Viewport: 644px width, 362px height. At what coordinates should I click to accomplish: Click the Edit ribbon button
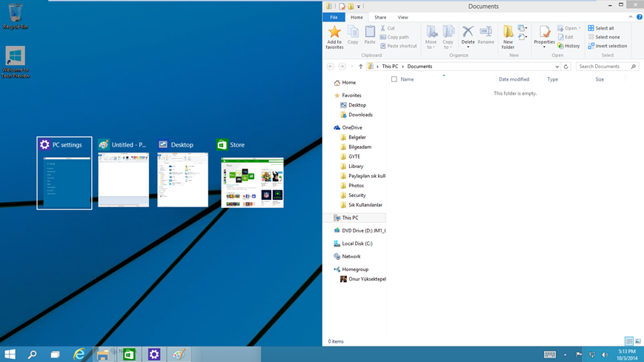point(565,37)
